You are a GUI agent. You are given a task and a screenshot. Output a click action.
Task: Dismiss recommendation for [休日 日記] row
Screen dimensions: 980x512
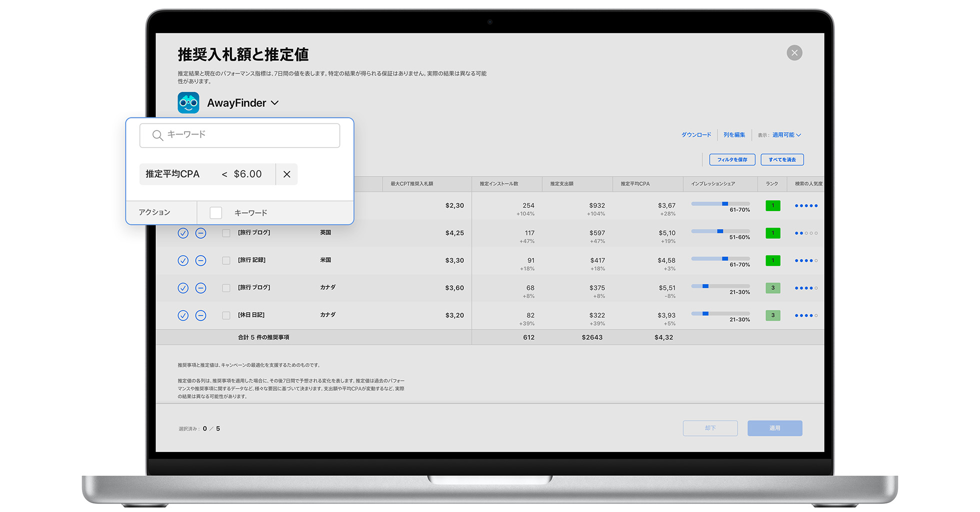point(200,315)
